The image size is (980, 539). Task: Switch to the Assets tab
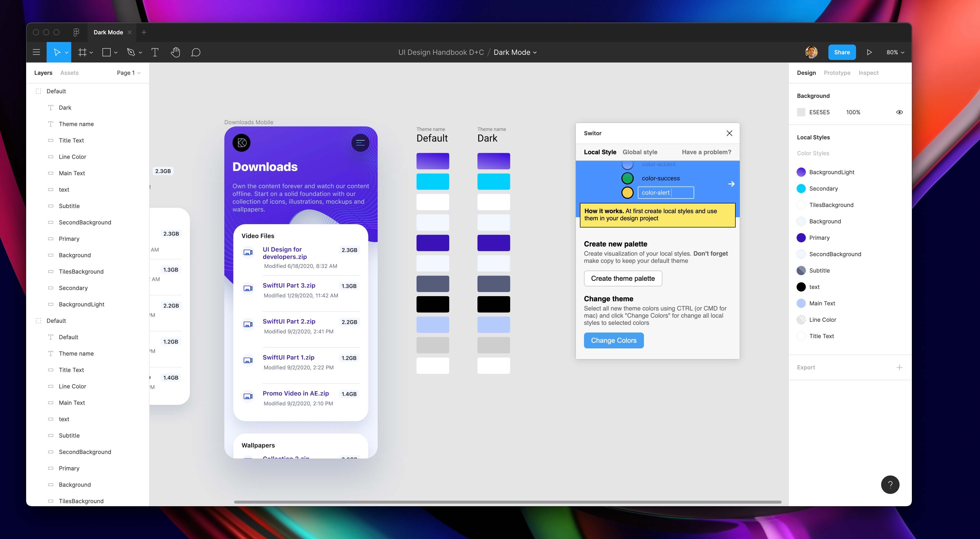[x=69, y=73]
